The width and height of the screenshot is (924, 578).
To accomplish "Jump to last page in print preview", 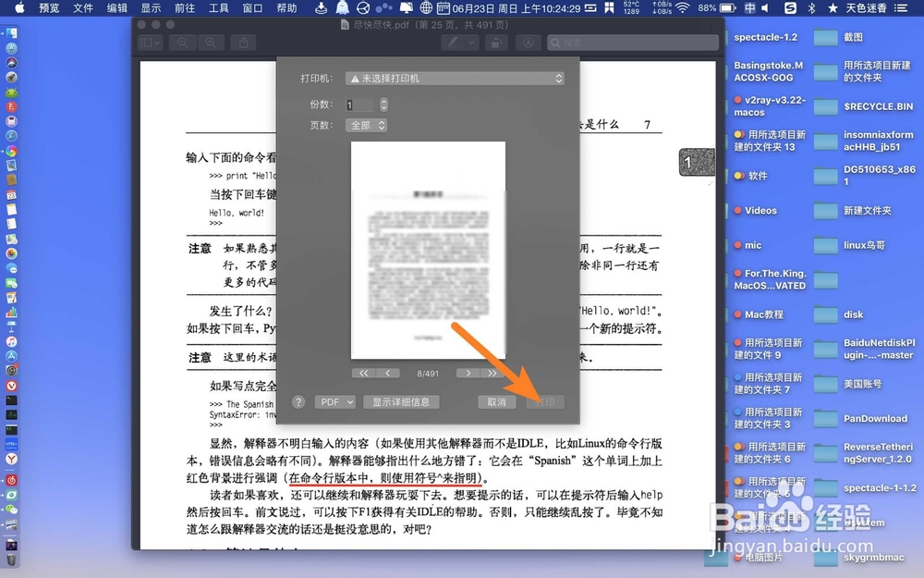I will tap(492, 374).
